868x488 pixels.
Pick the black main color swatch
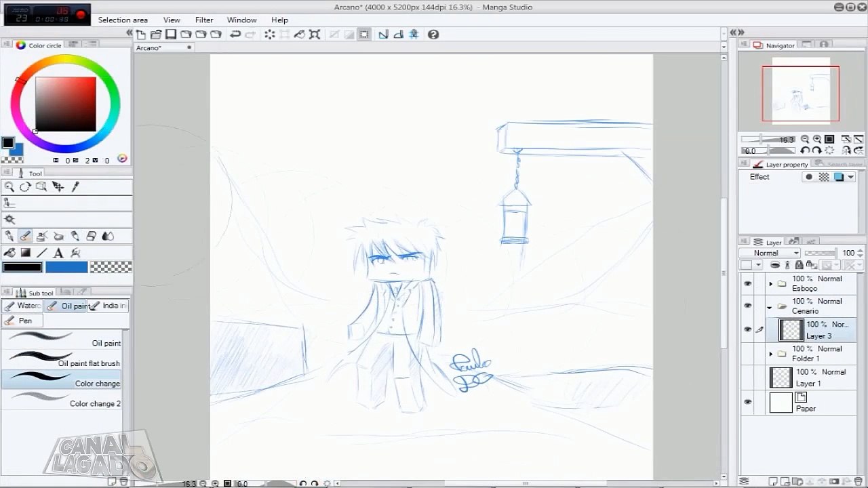point(22,268)
